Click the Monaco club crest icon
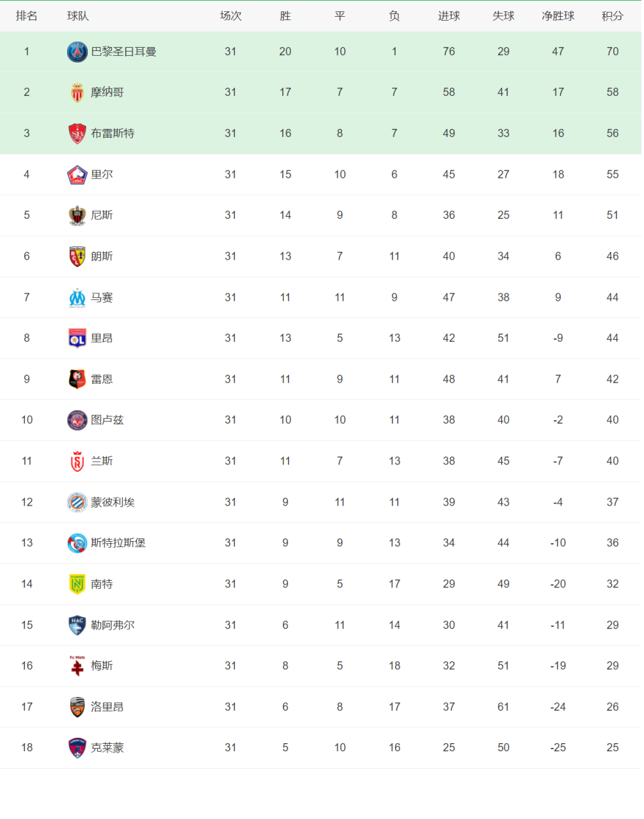The image size is (644, 819). click(77, 93)
